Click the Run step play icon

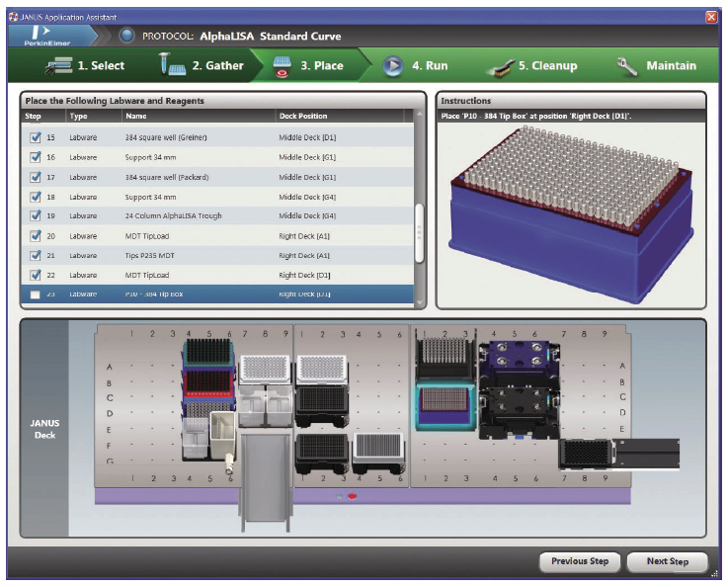[x=393, y=66]
